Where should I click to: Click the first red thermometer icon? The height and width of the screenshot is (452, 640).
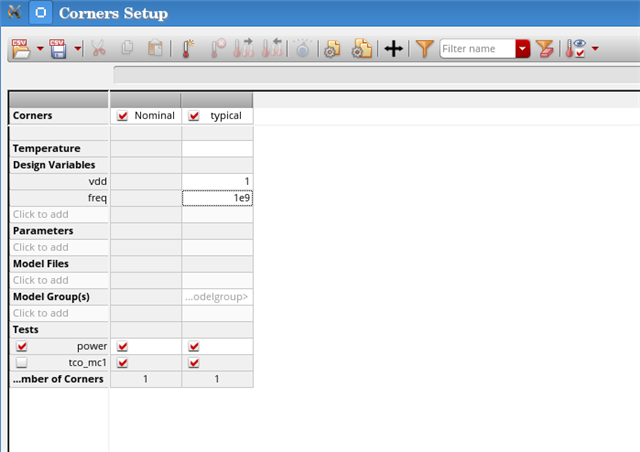pos(188,48)
